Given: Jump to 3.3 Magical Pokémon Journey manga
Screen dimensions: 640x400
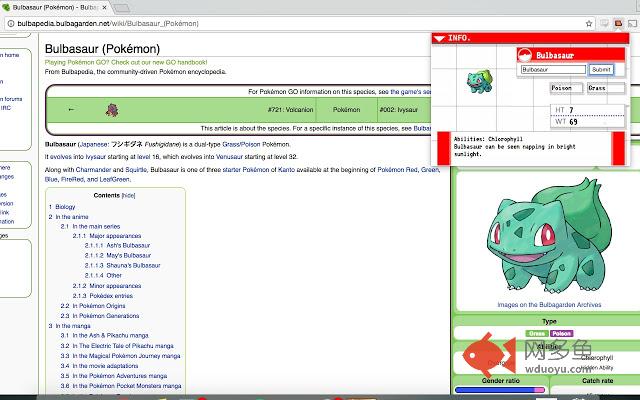Looking at the screenshot, I should [x=120, y=356].
